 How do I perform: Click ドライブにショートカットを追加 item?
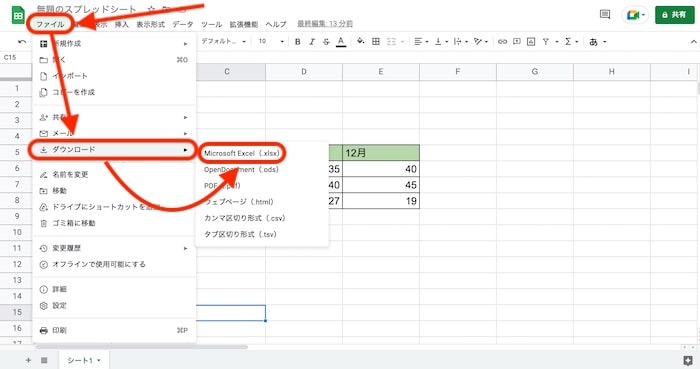point(114,207)
